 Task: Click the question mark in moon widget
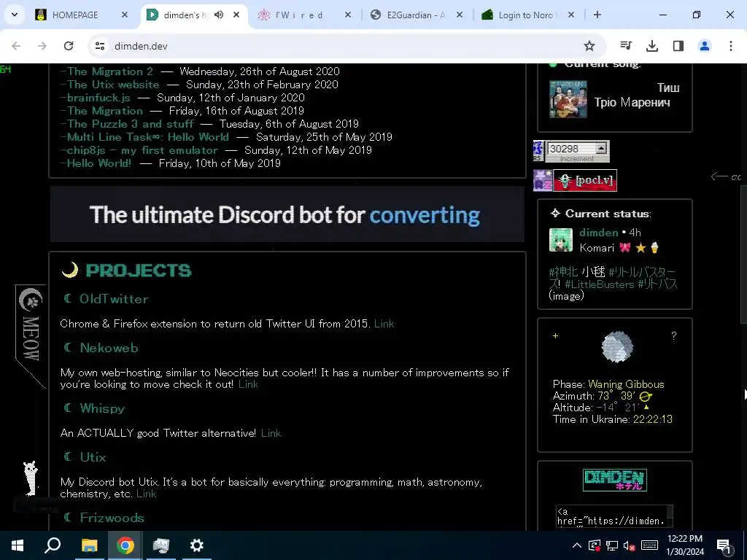673,335
